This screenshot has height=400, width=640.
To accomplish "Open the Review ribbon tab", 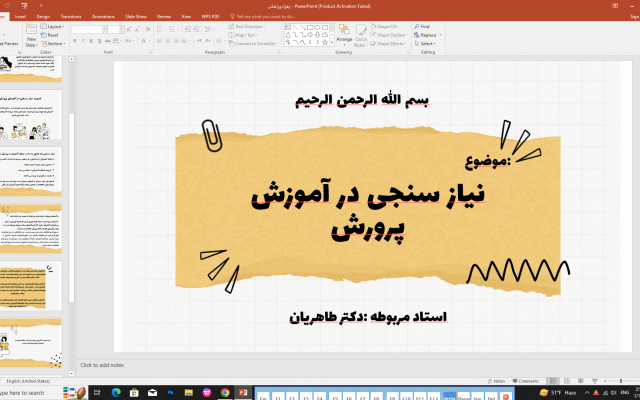I will pos(164,17).
